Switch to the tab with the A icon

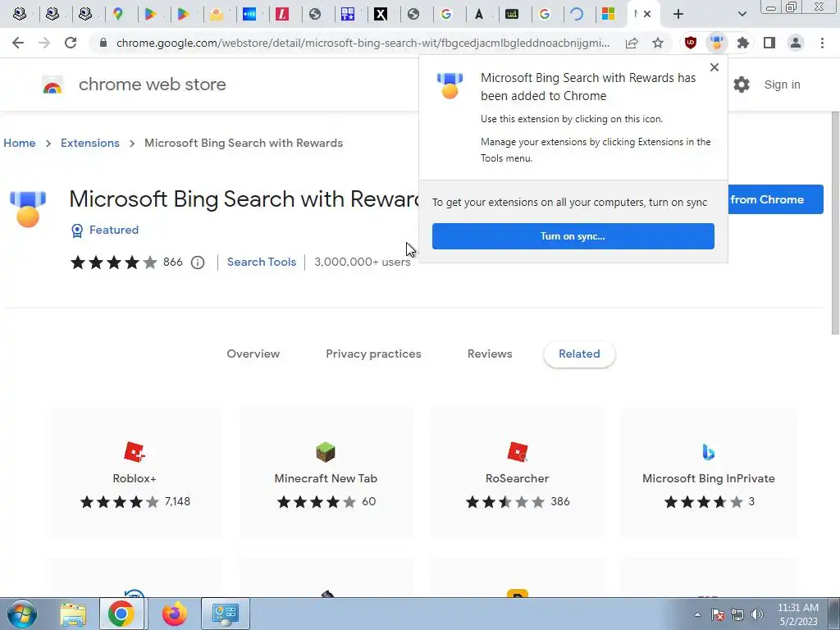coord(479,15)
